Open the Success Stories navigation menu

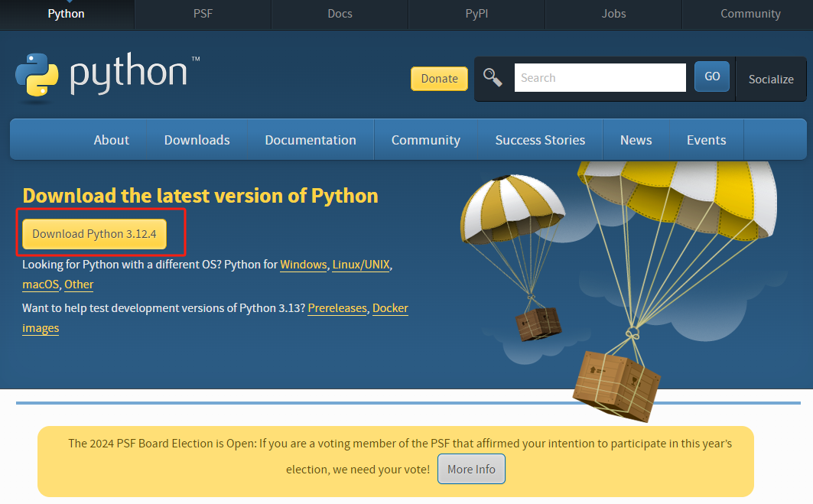540,140
